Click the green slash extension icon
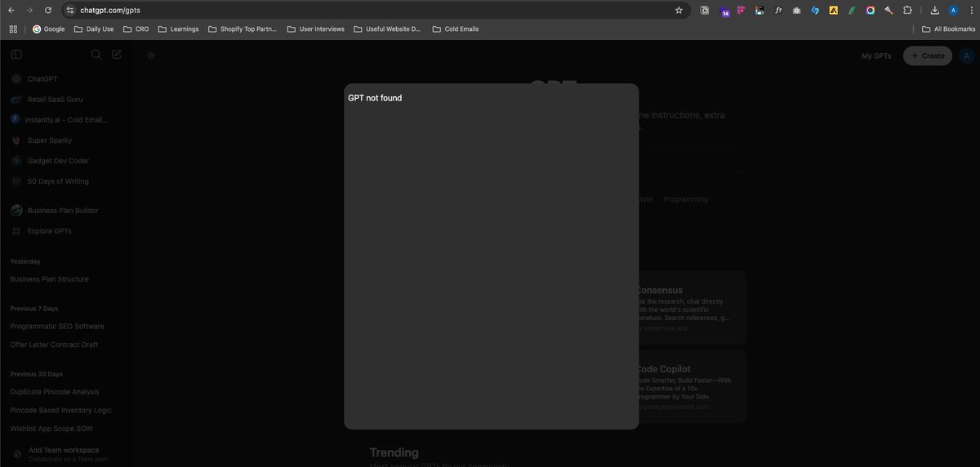This screenshot has width=980, height=467. tap(852, 11)
